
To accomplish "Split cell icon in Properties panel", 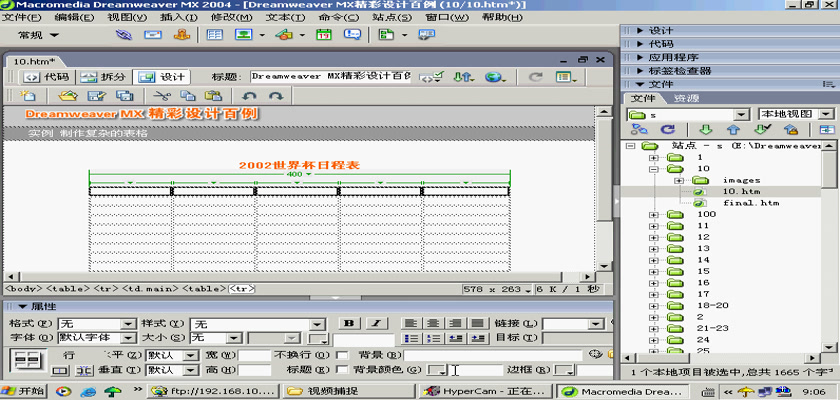I will (82, 370).
